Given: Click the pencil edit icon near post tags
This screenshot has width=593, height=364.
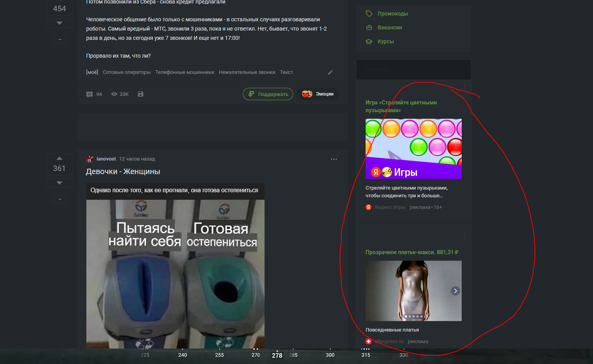Looking at the screenshot, I should pyautogui.click(x=330, y=72).
